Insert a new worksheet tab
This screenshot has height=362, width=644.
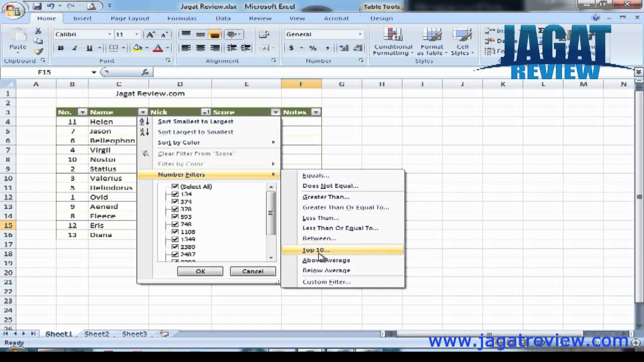[x=164, y=333]
